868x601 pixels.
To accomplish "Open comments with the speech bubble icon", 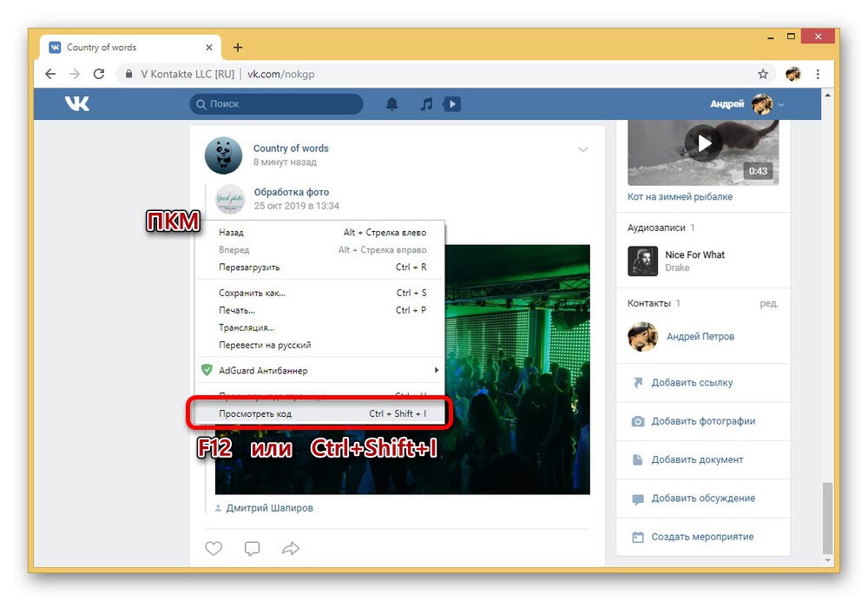I will click(252, 548).
